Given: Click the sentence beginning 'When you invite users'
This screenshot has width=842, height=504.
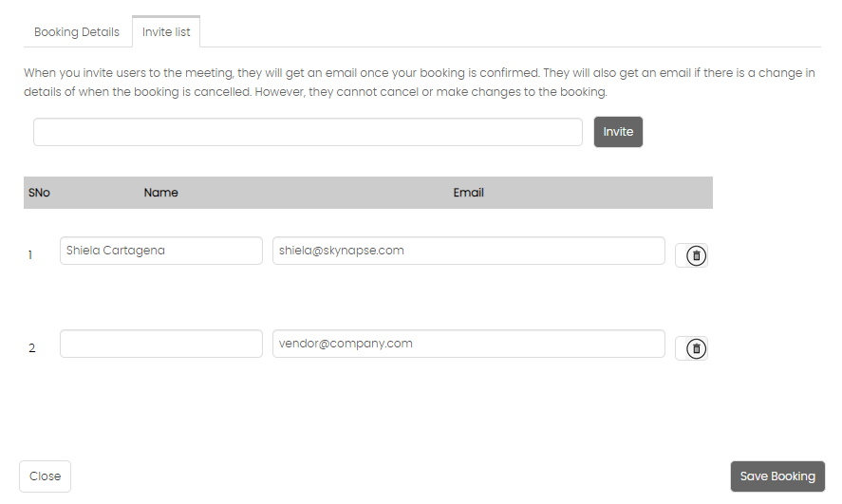Looking at the screenshot, I should coord(281,73).
